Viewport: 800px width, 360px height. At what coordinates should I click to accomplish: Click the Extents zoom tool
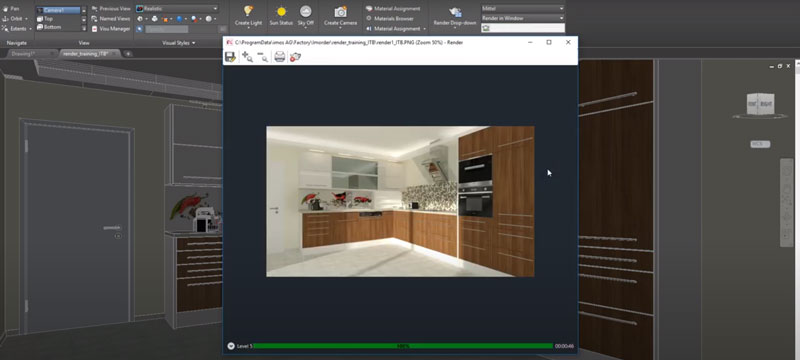coord(14,29)
